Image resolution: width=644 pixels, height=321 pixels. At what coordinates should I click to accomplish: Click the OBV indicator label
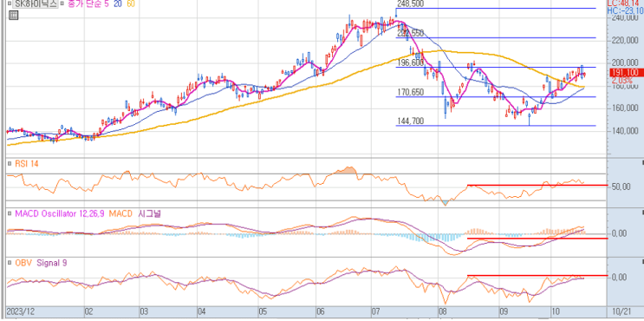(x=23, y=263)
